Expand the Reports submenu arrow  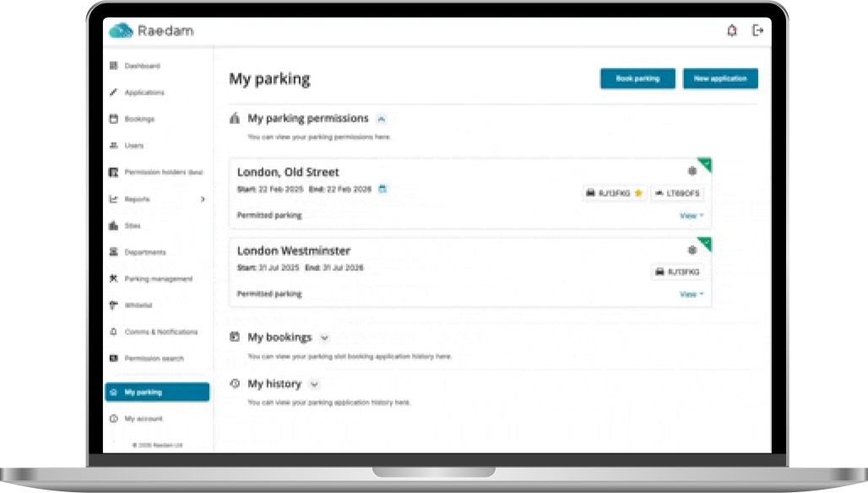(x=203, y=199)
